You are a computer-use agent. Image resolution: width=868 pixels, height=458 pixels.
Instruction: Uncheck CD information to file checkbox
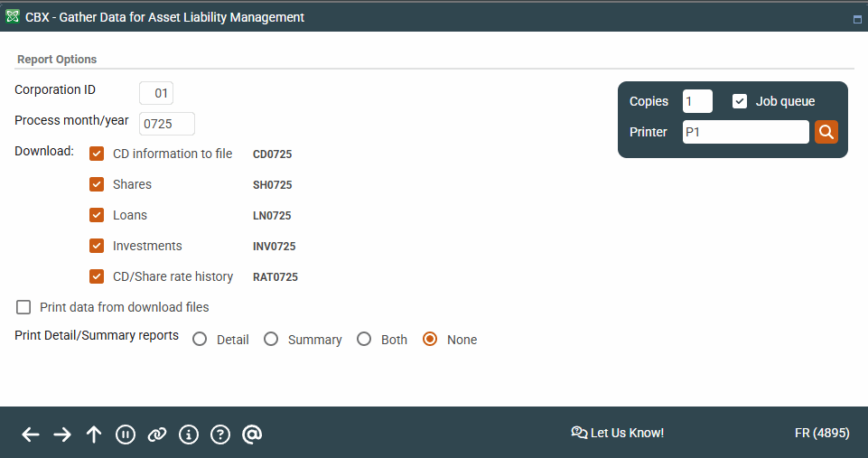97,154
